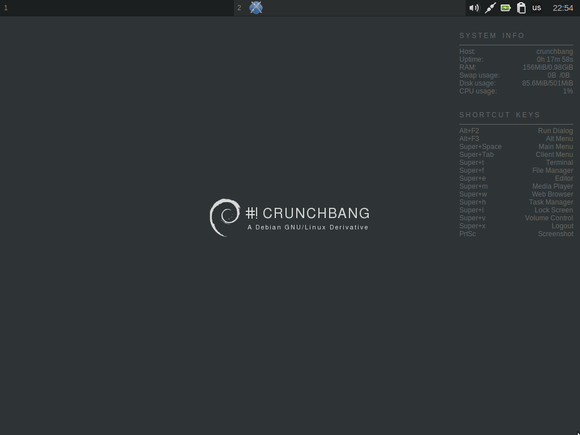Click the 'Swap usage:' label
This screenshot has width=580, height=435.
point(479,75)
